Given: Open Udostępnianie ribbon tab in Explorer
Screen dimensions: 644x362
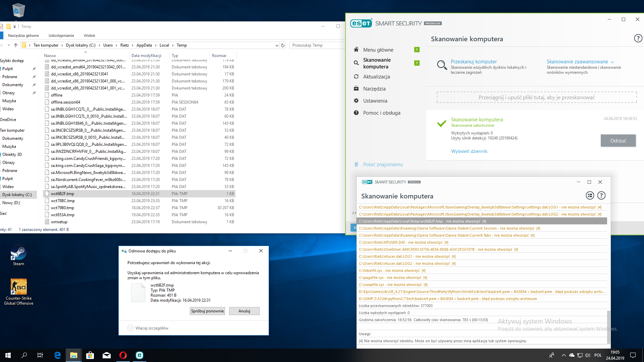Looking at the screenshot, I should coord(61,36).
